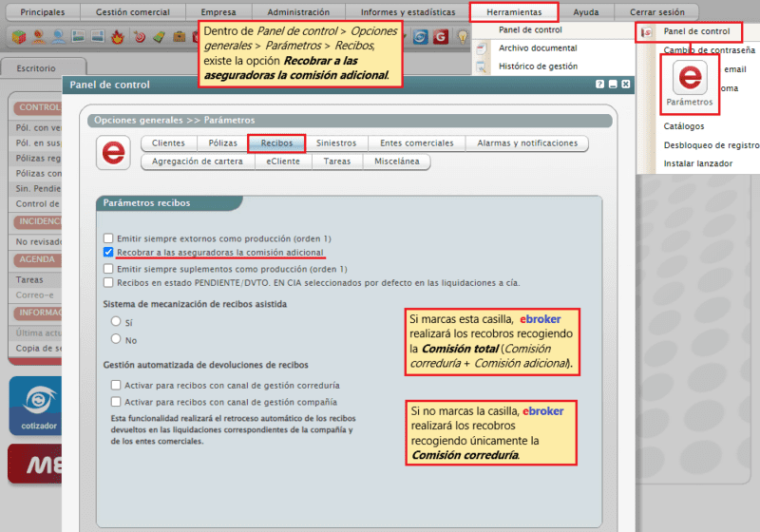Viewport: 760px width, 532px height.
Task: Switch to the Clientes parameters tab
Action: point(168,142)
